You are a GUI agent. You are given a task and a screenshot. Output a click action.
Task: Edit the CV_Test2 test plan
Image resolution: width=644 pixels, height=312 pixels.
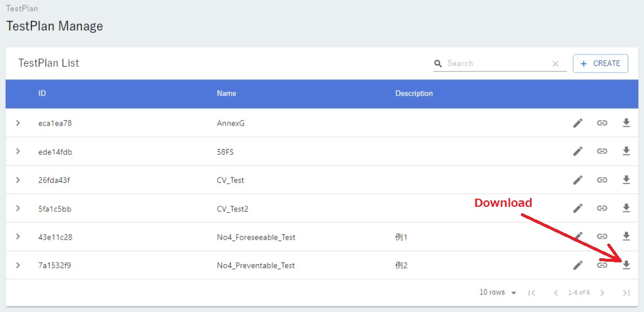(577, 208)
